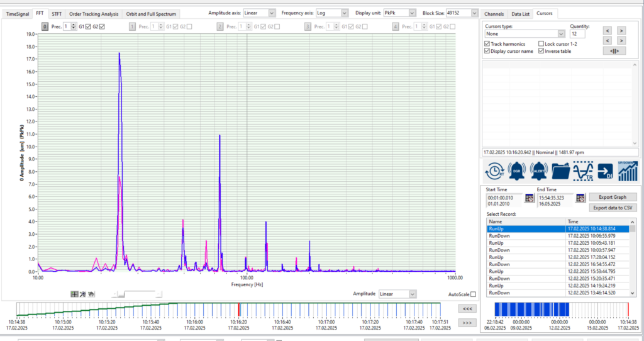
Task: Open the bottom Amplitude Linear dropdown
Action: tap(397, 294)
